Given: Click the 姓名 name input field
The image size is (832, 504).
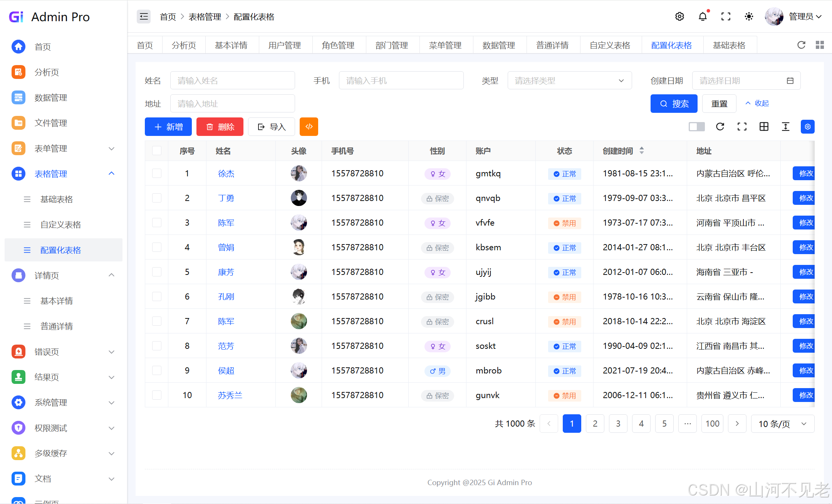Looking at the screenshot, I should [232, 80].
